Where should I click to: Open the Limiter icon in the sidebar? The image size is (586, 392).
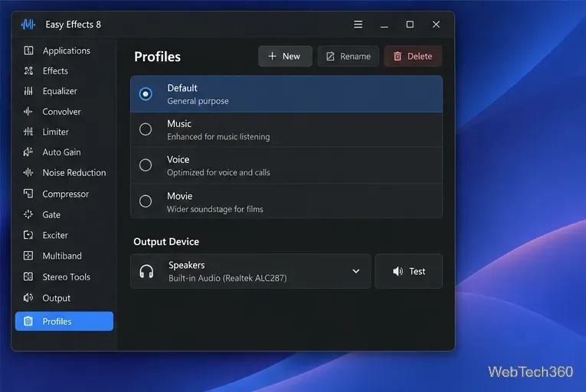(x=28, y=132)
